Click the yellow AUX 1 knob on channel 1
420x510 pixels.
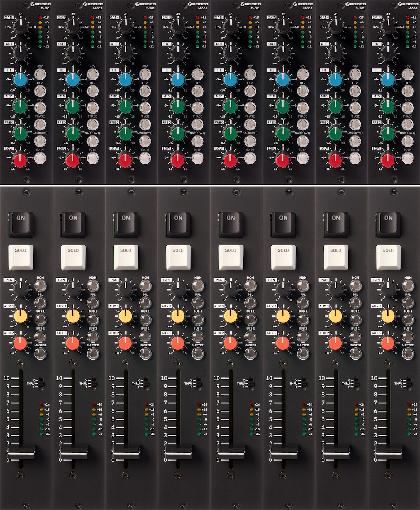coord(20,316)
